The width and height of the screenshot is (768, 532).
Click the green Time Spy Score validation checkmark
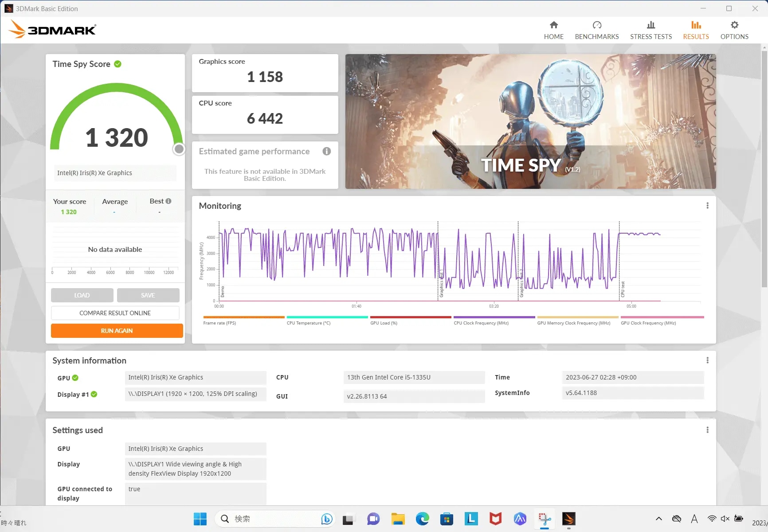[x=118, y=64]
